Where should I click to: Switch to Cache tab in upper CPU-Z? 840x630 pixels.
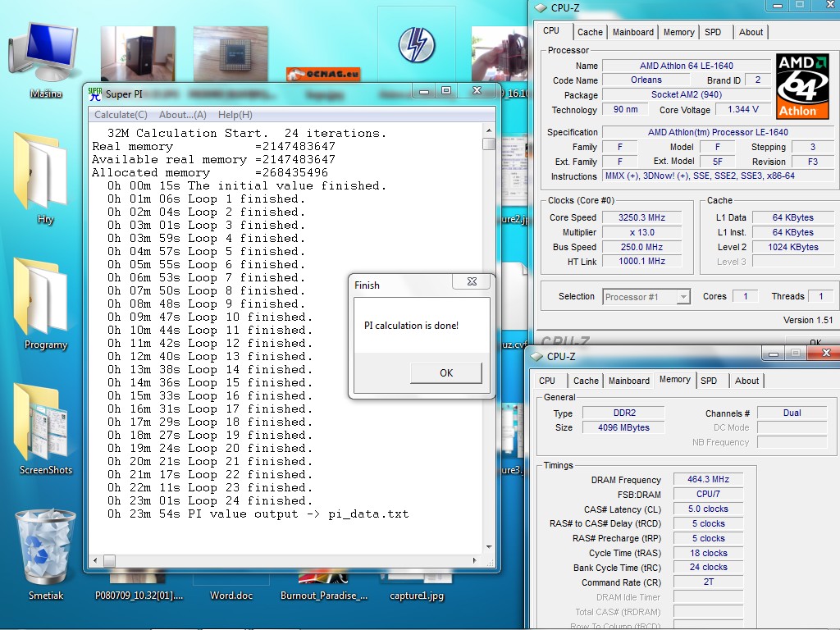click(x=590, y=32)
